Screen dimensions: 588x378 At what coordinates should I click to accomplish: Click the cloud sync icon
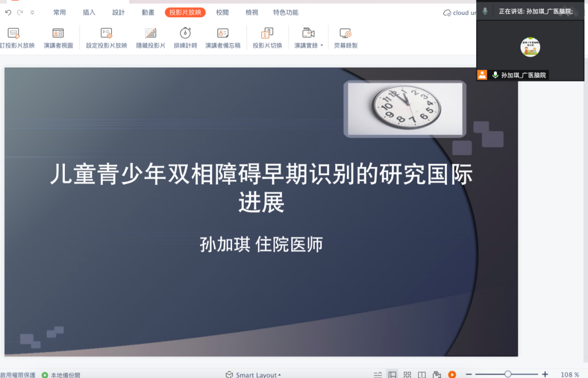coord(446,13)
